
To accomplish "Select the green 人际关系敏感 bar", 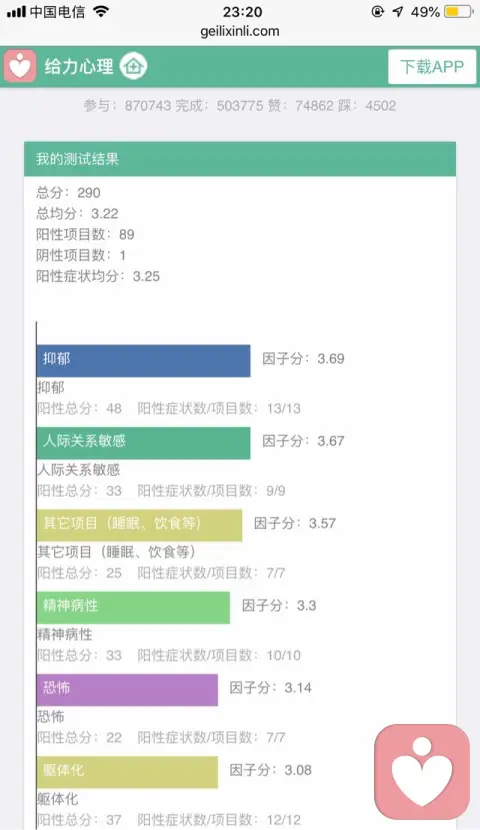I will 143,443.
